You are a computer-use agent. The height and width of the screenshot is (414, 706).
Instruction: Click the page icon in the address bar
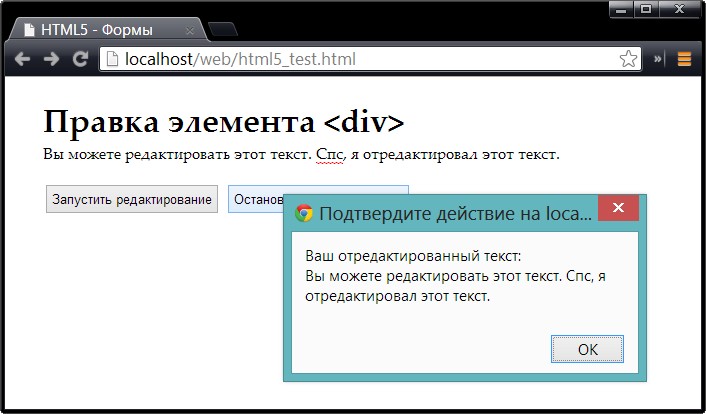point(112,59)
